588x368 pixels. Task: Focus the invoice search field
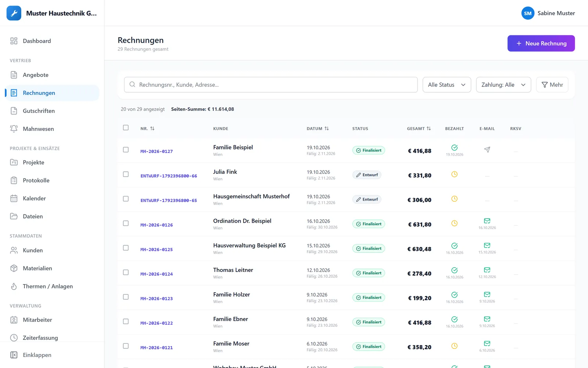tap(271, 85)
